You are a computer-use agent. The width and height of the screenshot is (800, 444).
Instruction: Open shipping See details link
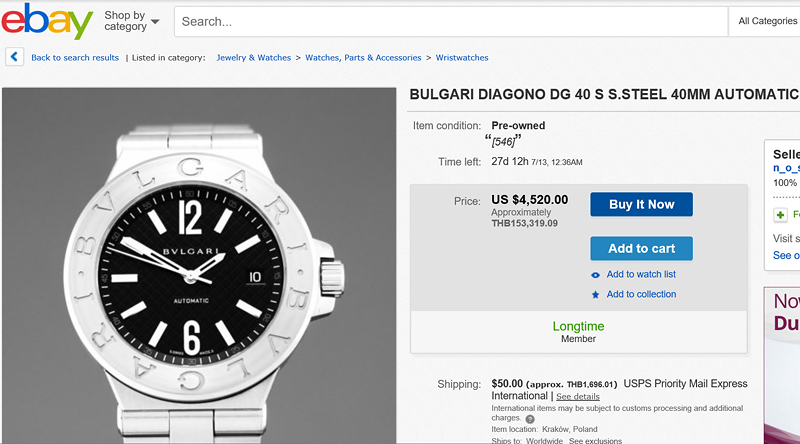point(578,397)
